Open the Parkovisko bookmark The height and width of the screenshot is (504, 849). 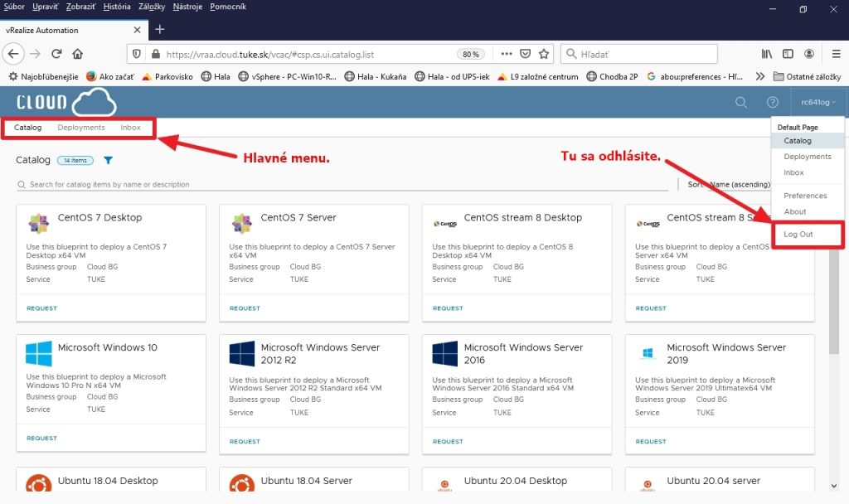[167, 77]
